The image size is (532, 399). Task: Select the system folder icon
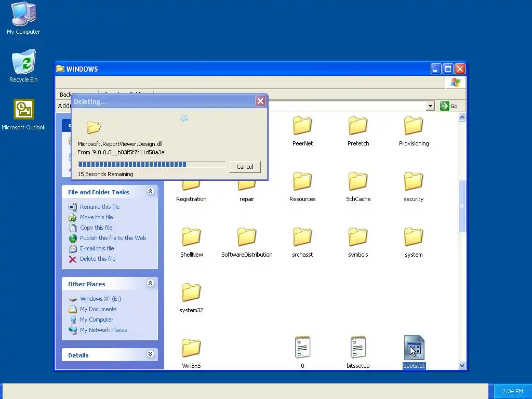(x=414, y=237)
